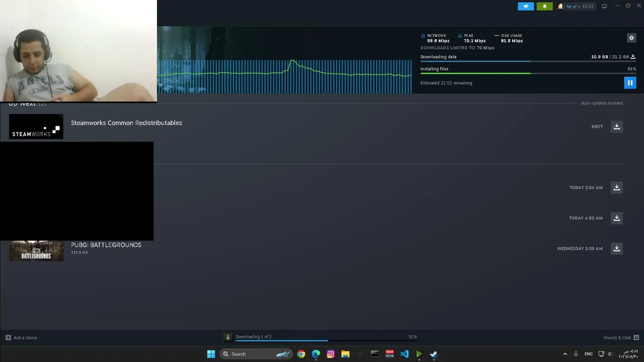This screenshot has height=362, width=644.
Task: Click download icon for Today 4:50 AM item
Action: (x=617, y=218)
